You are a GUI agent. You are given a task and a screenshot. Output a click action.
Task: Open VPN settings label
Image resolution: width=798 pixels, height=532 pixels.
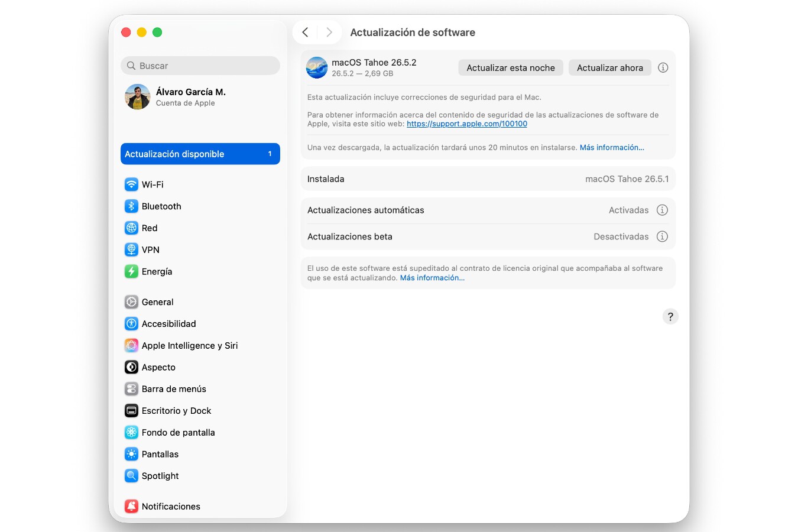[151, 249]
